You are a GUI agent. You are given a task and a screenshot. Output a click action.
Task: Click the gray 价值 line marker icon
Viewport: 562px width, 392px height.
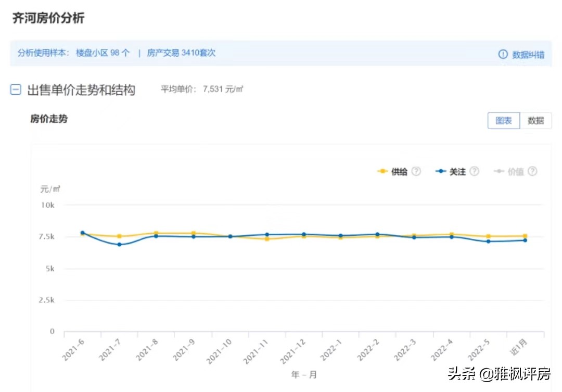(499, 171)
